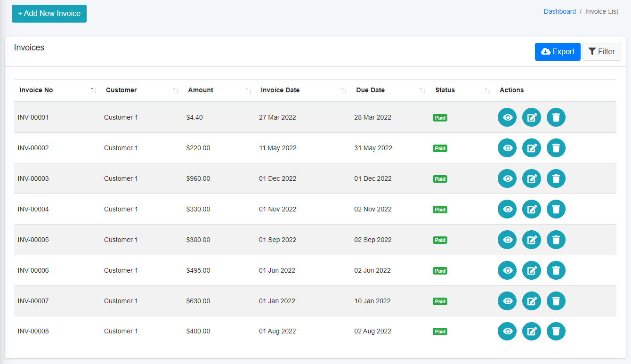Open the Filter options

(x=601, y=52)
